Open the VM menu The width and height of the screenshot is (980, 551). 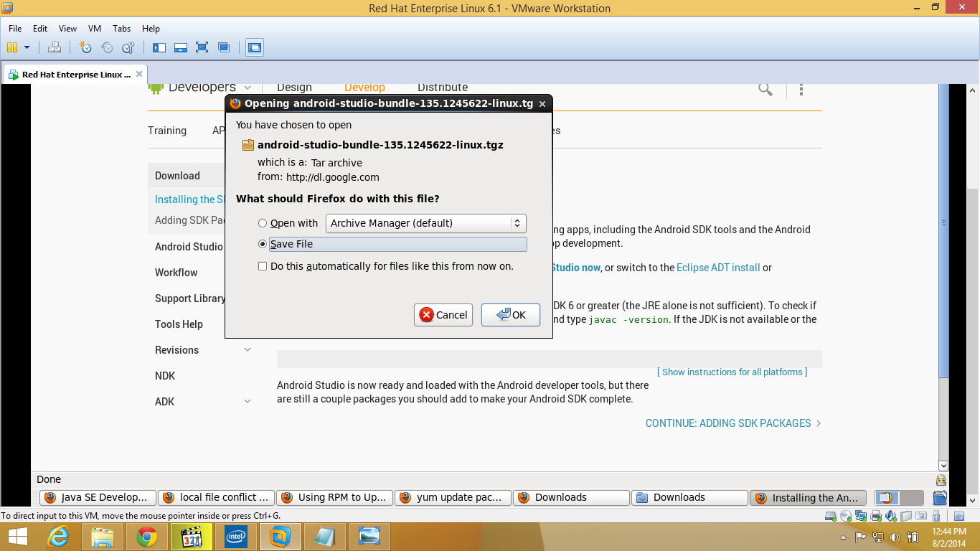pyautogui.click(x=95, y=29)
